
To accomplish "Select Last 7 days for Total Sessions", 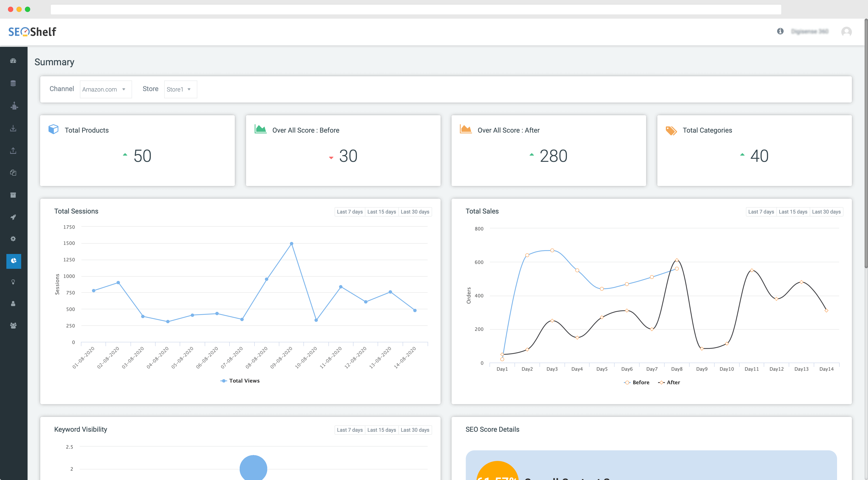I will coord(350,212).
